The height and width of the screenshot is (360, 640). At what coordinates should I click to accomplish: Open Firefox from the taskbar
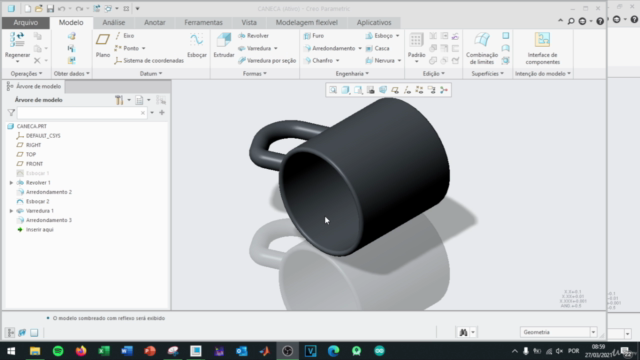click(81, 351)
